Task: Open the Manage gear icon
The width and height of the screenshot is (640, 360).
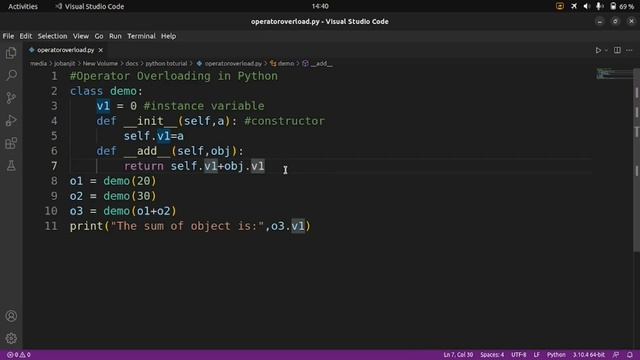Action: pyautogui.click(x=11, y=338)
